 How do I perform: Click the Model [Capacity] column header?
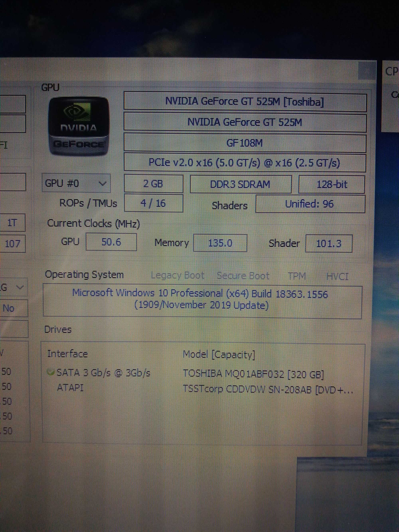(219, 354)
